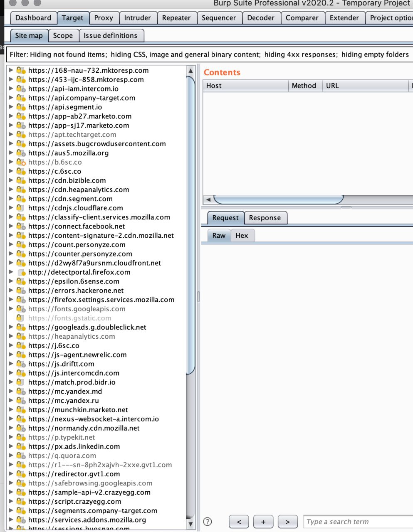Screen dimensions: 413x532
Task: Focus the 'Type a search term' field
Action: [x=358, y=522]
